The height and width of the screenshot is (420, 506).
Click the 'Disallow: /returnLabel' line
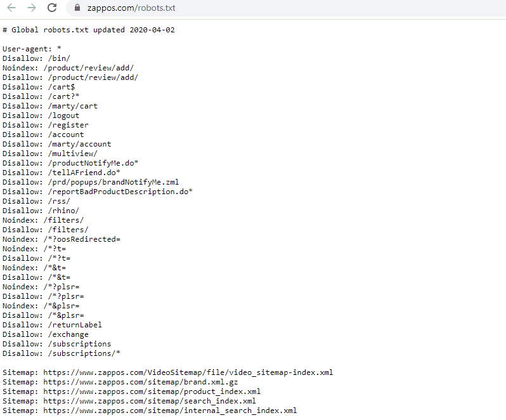click(52, 325)
